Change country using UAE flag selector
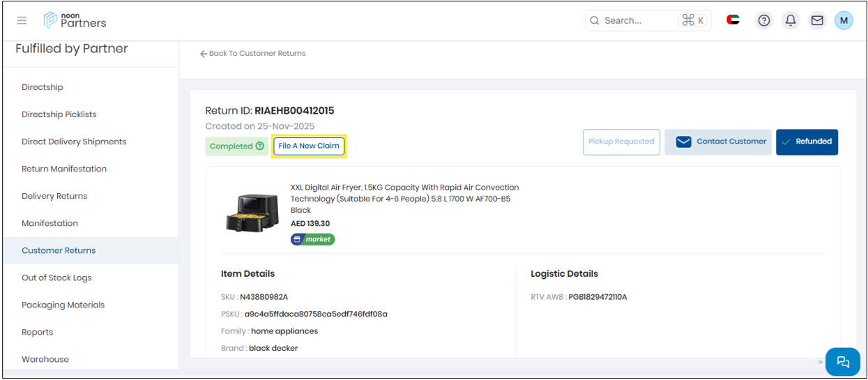 coord(733,20)
